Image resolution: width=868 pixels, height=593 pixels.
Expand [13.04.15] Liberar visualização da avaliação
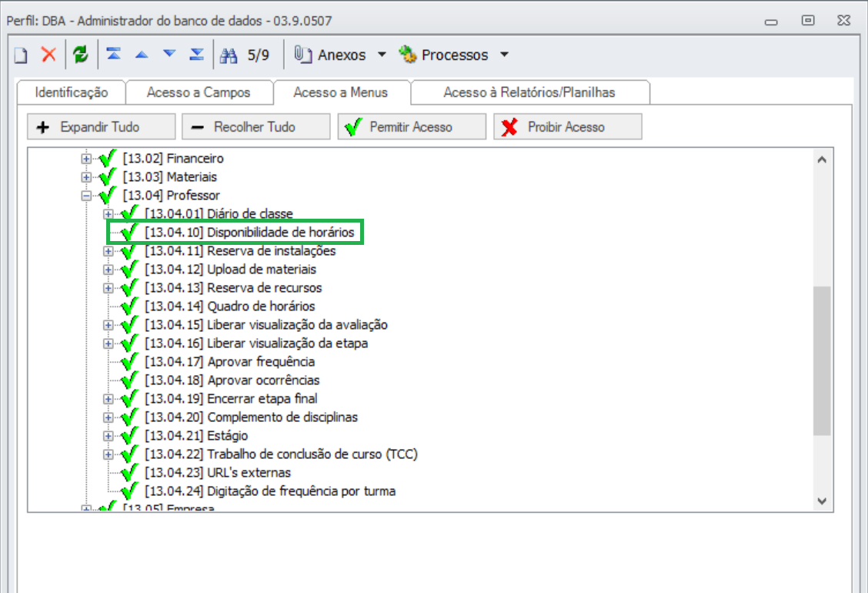[x=108, y=325]
